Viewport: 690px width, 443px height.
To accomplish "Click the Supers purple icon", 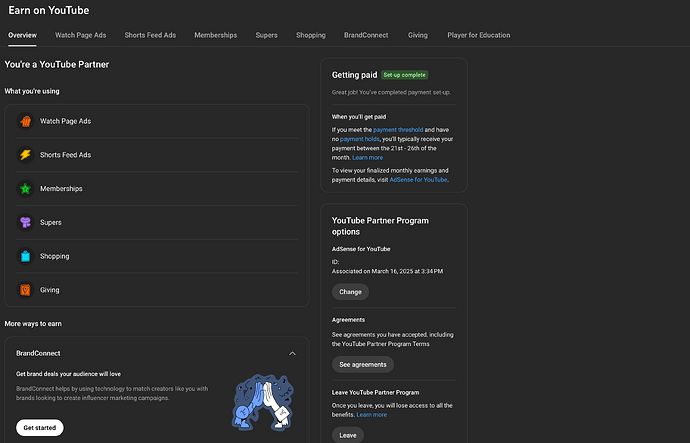I will (x=26, y=223).
